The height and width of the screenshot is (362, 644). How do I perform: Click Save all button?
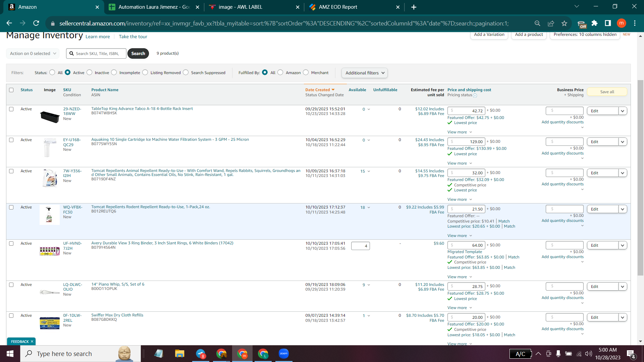pyautogui.click(x=607, y=92)
